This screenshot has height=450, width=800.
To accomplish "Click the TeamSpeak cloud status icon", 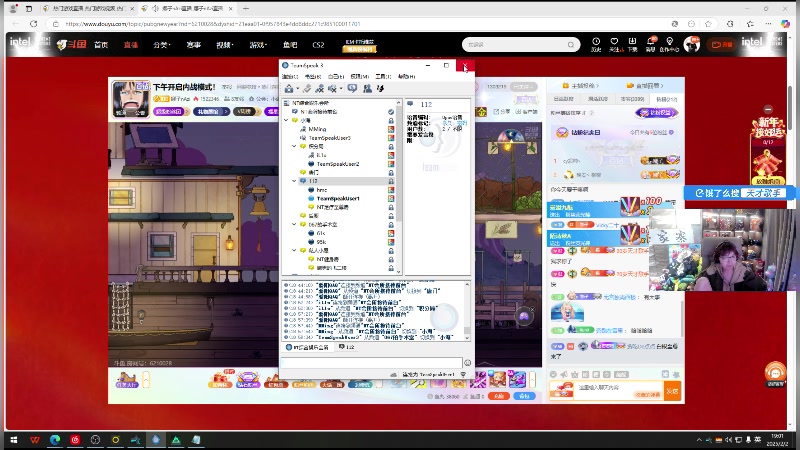I will tap(393, 374).
